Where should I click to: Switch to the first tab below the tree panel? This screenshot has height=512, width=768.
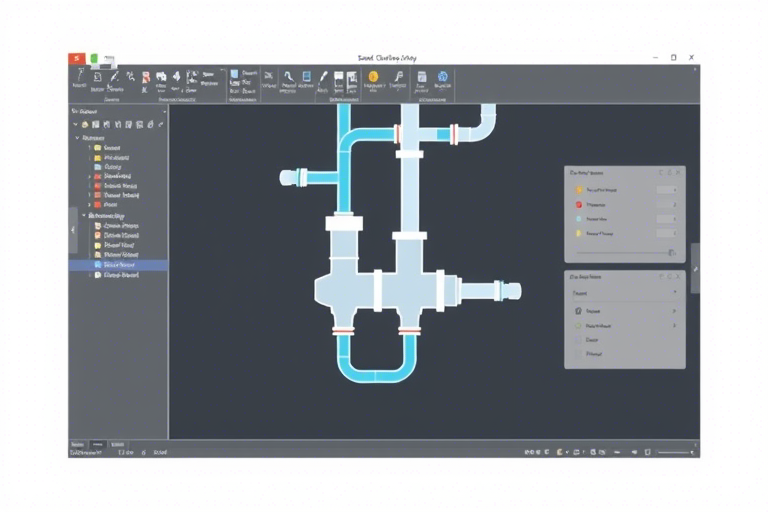click(77, 444)
